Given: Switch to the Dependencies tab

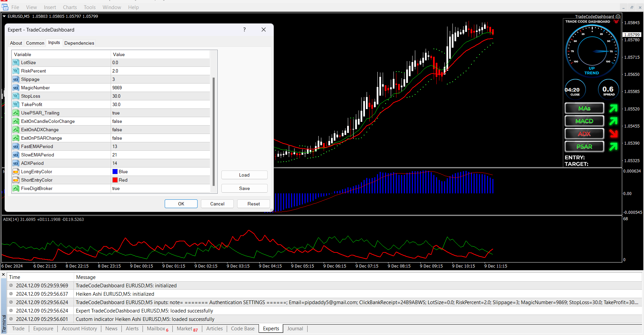Looking at the screenshot, I should coord(79,43).
